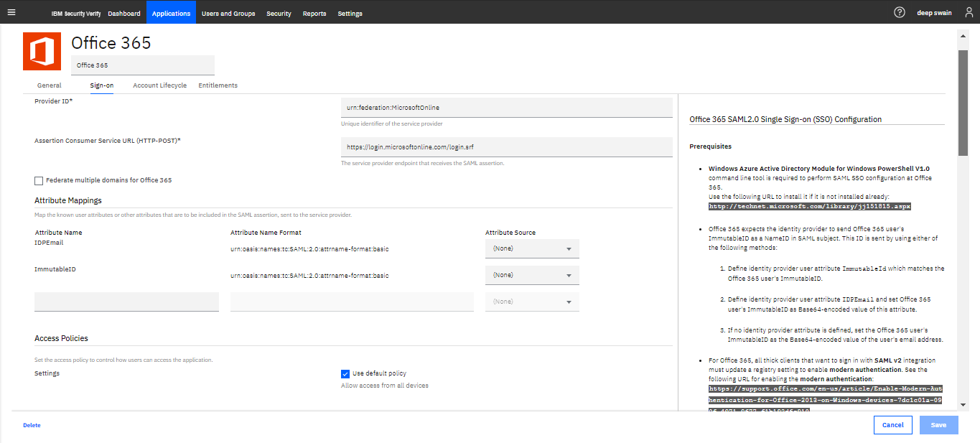Image resolution: width=980 pixels, height=443 pixels.
Task: Click the Delete link
Action: pyautogui.click(x=32, y=425)
